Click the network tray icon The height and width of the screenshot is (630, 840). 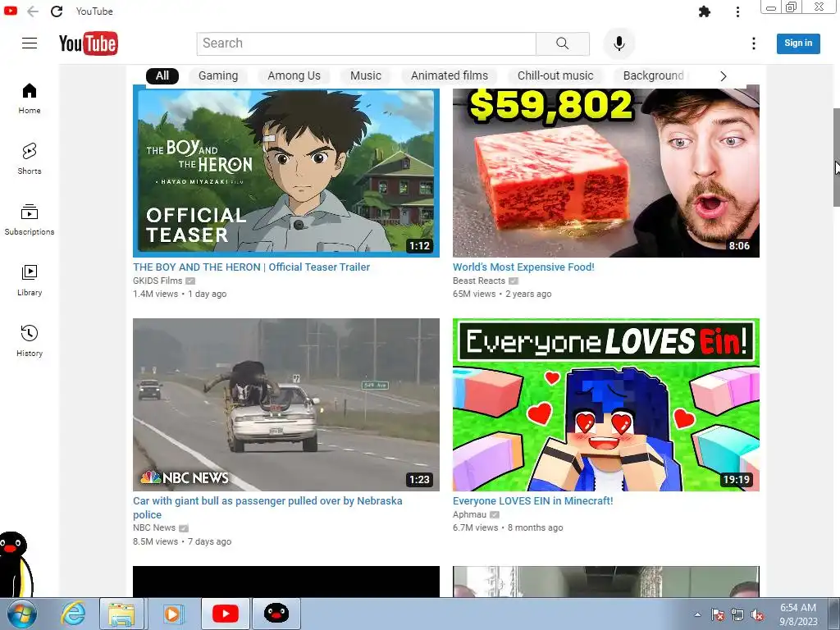[x=737, y=615]
